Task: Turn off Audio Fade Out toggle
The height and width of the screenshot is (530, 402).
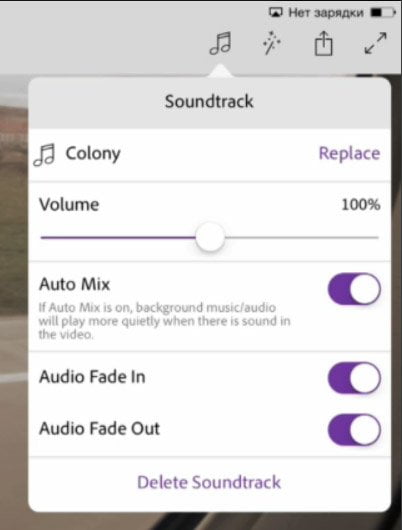Action: click(x=354, y=430)
